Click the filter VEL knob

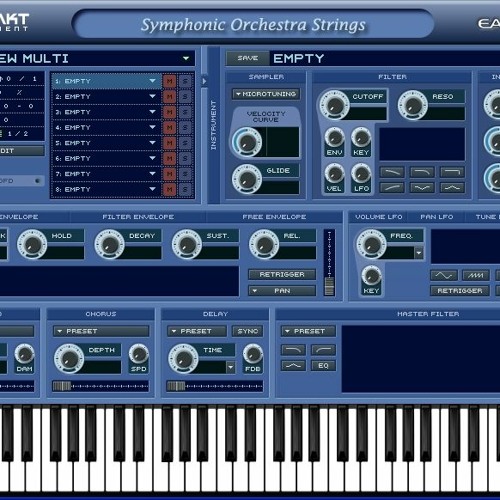[x=334, y=174]
